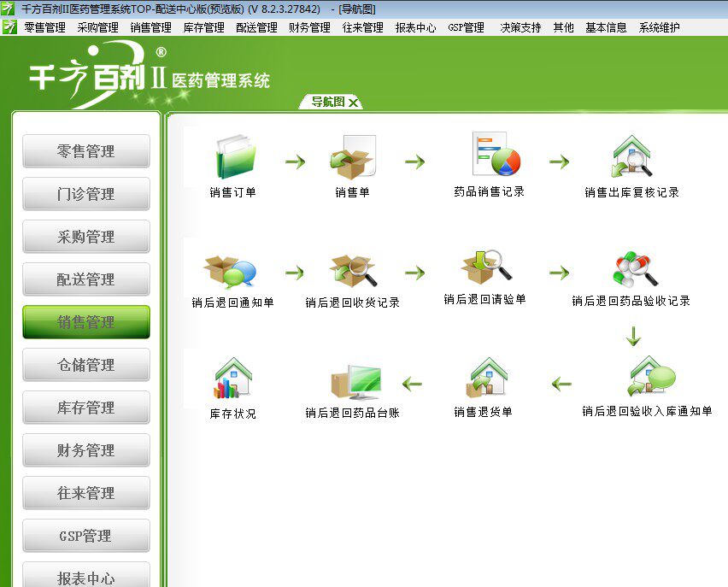
Task: Open the 采购管理 menu
Action: pyautogui.click(x=98, y=27)
